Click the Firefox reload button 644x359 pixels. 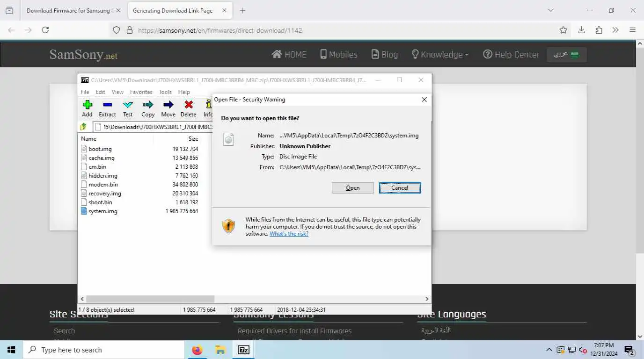[45, 30]
